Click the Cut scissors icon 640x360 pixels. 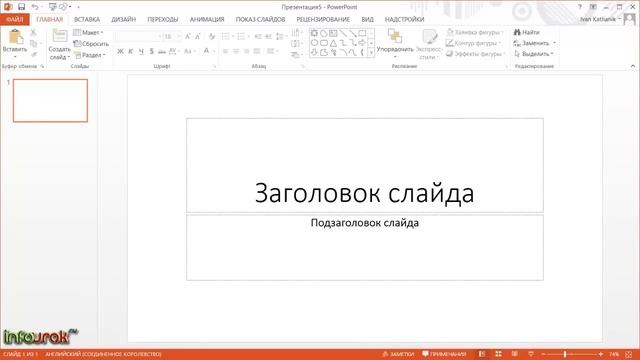tap(33, 32)
